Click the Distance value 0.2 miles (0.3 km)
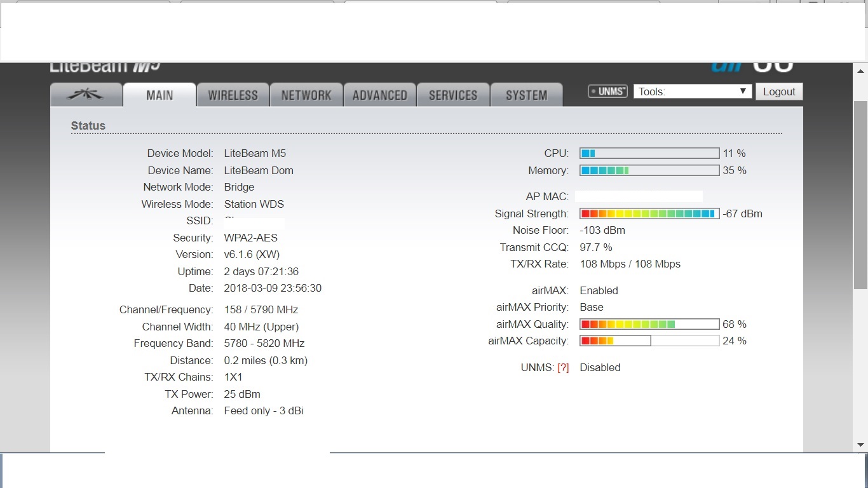The image size is (868, 488). click(266, 360)
